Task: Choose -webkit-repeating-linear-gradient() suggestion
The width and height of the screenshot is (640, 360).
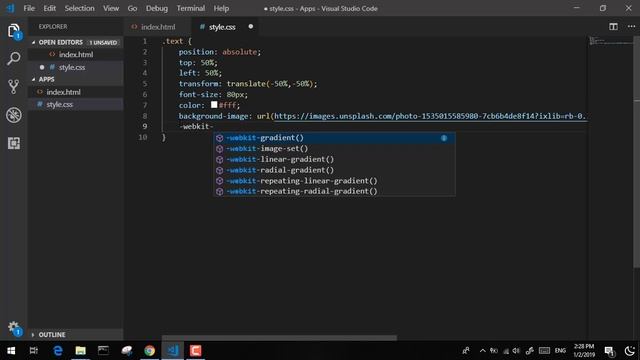Action: click(334, 180)
